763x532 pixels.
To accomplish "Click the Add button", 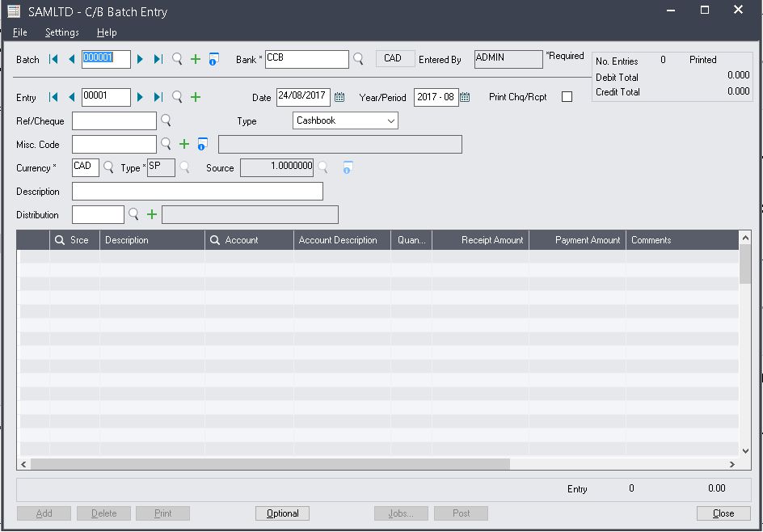I will tap(44, 513).
